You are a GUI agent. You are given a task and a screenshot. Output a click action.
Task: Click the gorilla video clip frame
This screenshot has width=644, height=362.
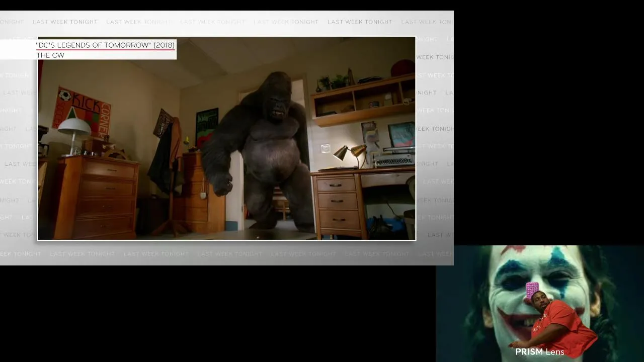227,138
